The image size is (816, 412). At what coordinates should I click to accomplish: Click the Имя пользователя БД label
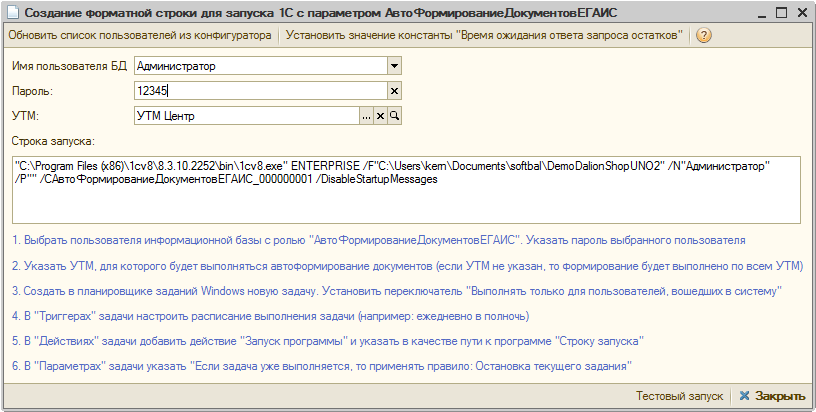coord(69,66)
